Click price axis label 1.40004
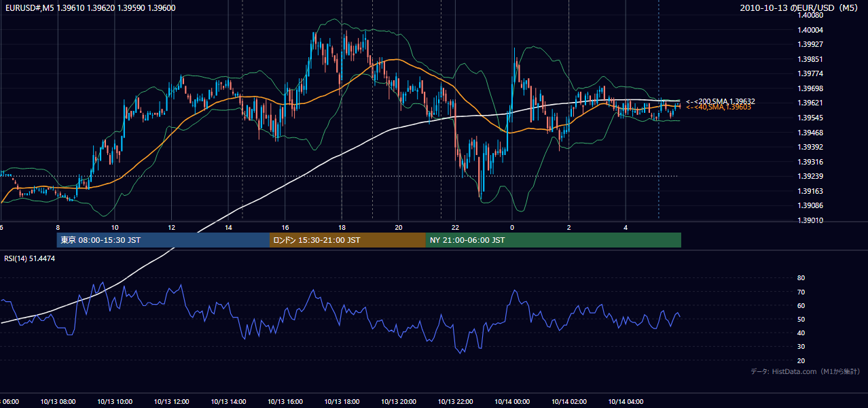Image resolution: width=868 pixels, height=408 pixels. point(810,30)
